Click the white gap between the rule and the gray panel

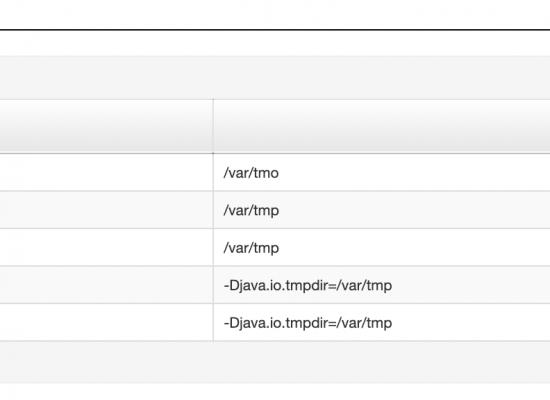click(275, 43)
